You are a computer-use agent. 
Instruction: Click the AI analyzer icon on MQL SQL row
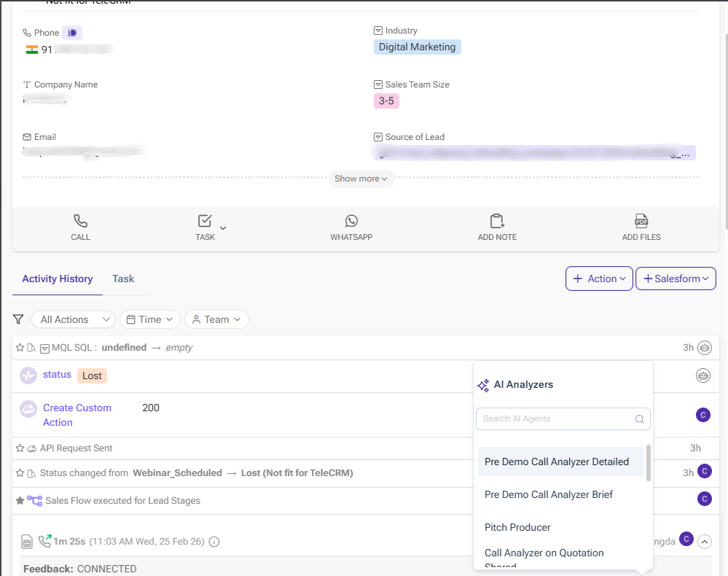pos(702,347)
